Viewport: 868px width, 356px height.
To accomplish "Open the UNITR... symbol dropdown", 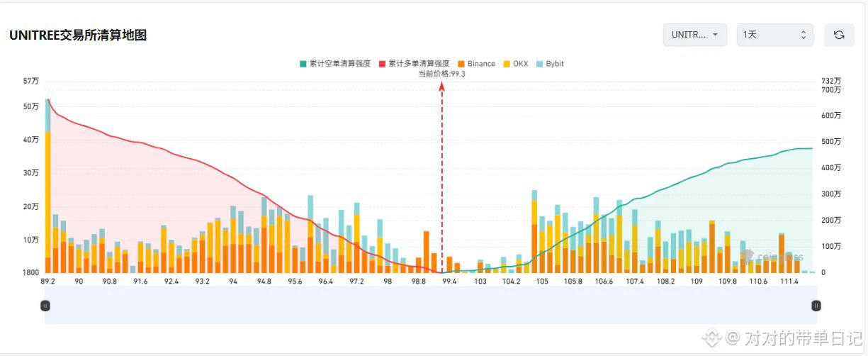I will 694,35.
